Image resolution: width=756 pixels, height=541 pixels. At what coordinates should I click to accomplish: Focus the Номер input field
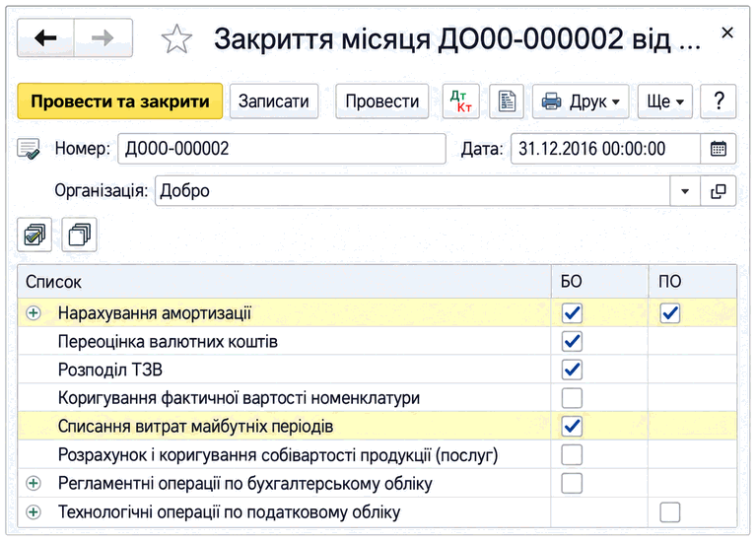pos(282,149)
